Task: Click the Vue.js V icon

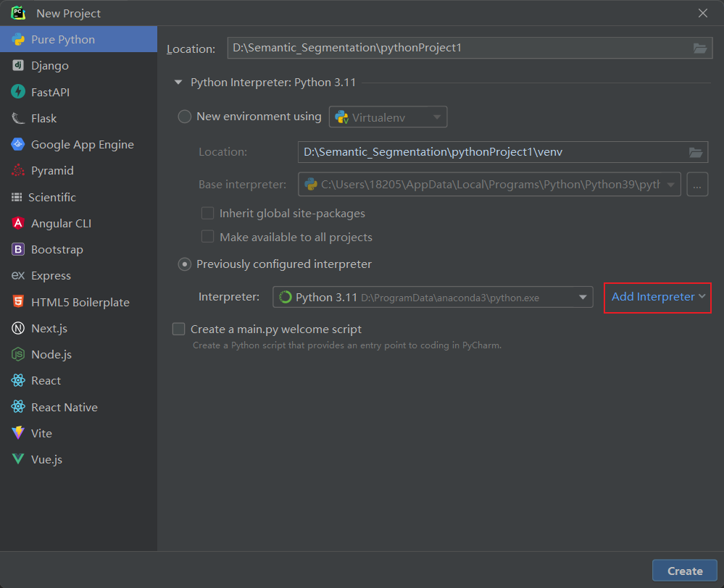Action: tap(18, 459)
